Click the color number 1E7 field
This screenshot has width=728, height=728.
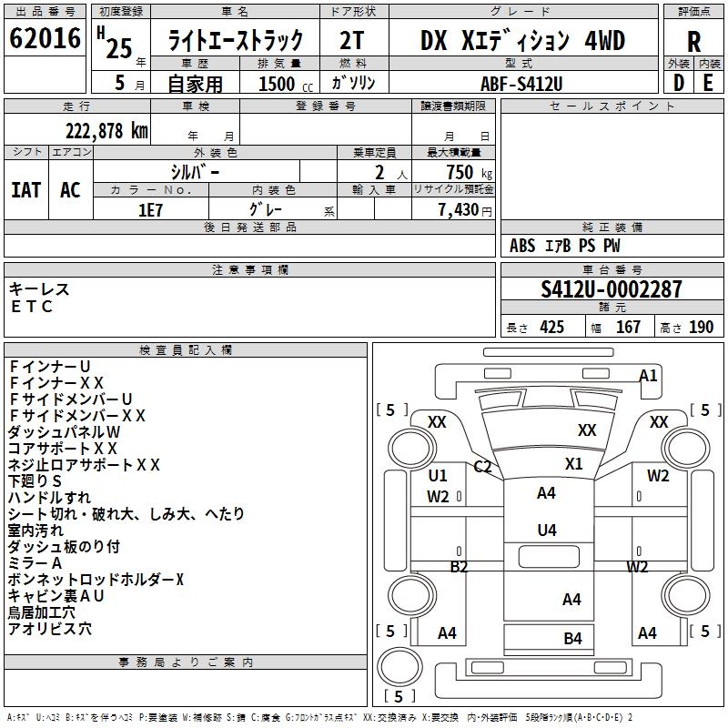150,209
